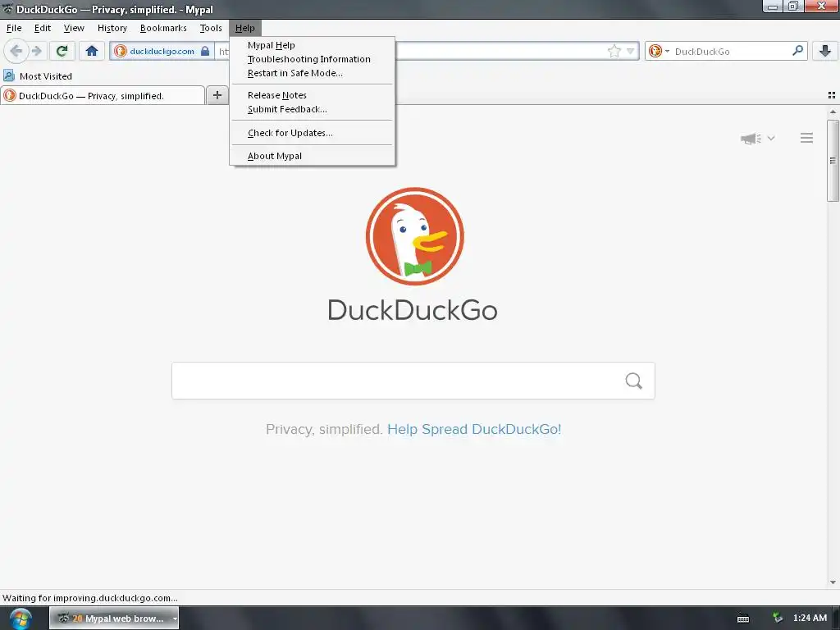Open the Edit menu
Image resolution: width=840 pixels, height=630 pixels.
point(43,28)
